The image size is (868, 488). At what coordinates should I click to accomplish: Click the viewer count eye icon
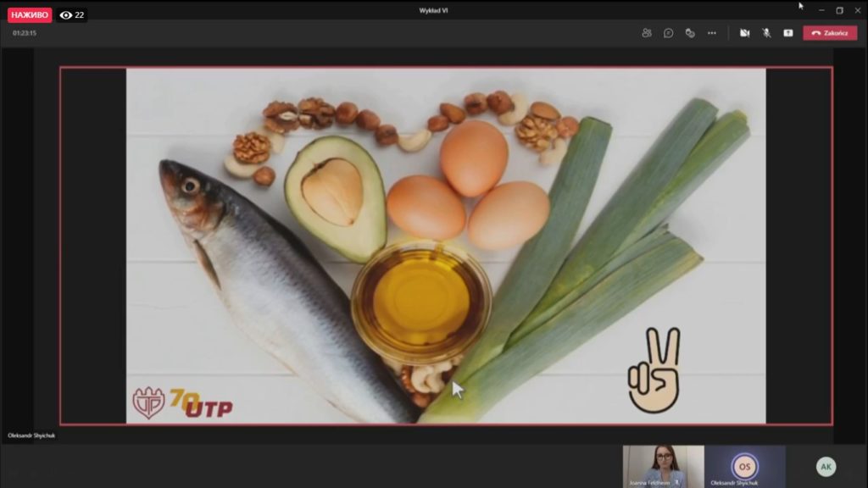pos(66,15)
